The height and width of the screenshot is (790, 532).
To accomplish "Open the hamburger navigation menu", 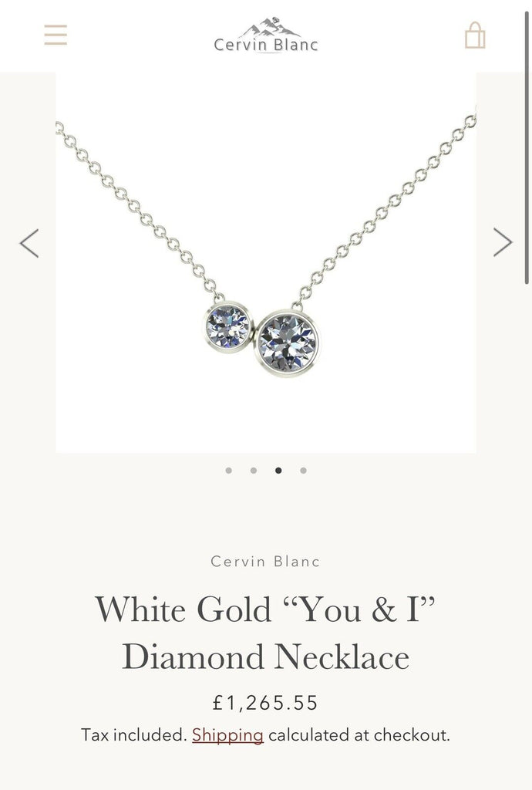I will pyautogui.click(x=56, y=35).
